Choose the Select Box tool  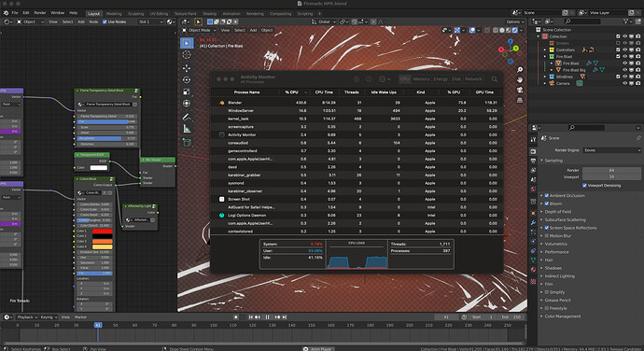pyautogui.click(x=187, y=43)
